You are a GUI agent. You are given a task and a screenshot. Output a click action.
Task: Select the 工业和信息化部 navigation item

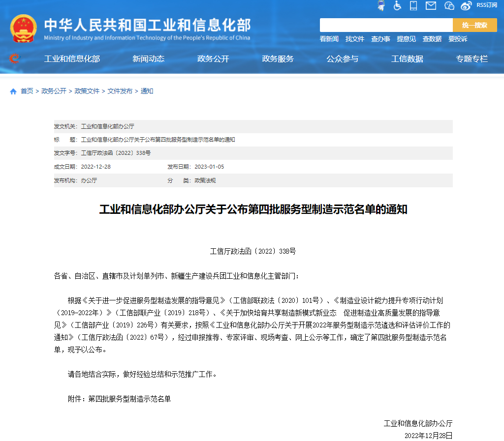click(72, 59)
